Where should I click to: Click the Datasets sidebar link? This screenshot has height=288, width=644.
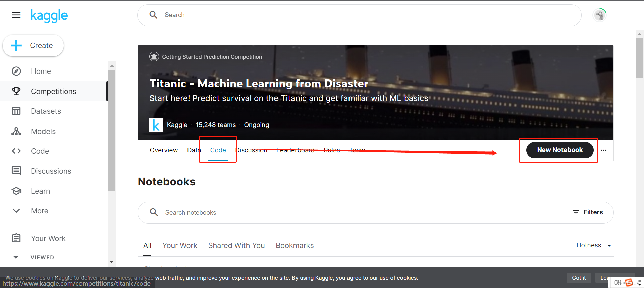click(46, 111)
